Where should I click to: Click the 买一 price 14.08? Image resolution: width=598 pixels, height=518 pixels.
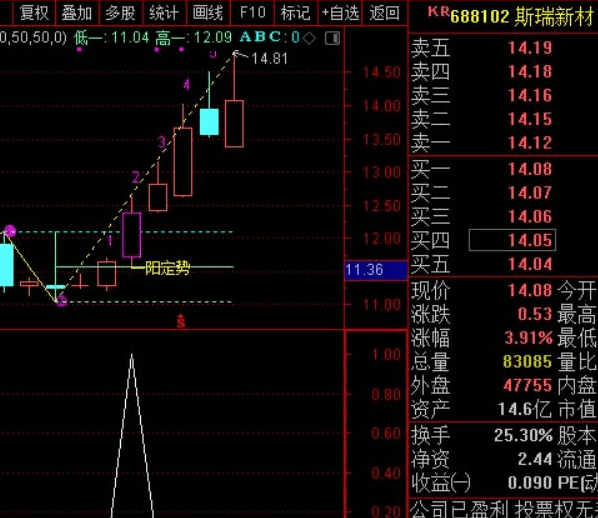tap(530, 169)
